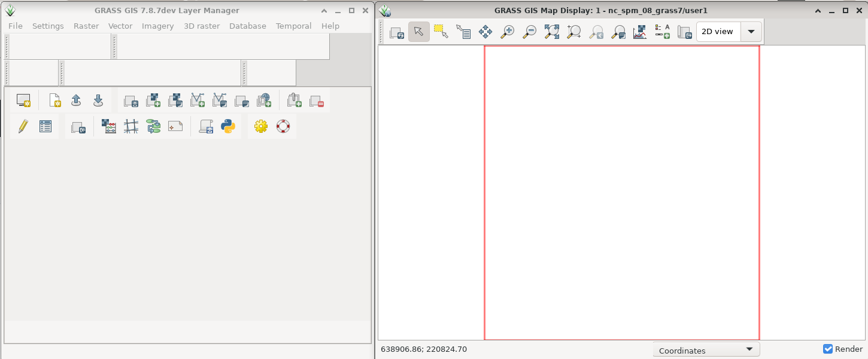This screenshot has width=868, height=359.
Task: Add various overlays layer icon
Action: [242, 101]
